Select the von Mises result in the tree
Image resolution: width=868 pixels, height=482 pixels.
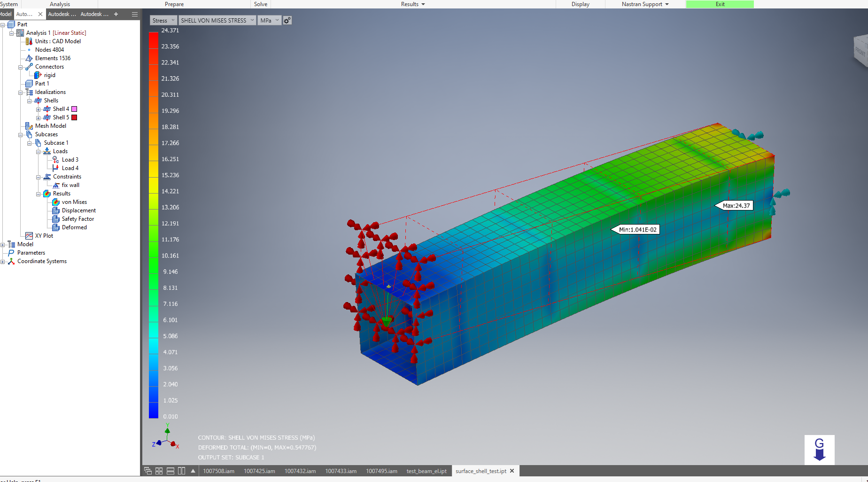click(x=74, y=202)
